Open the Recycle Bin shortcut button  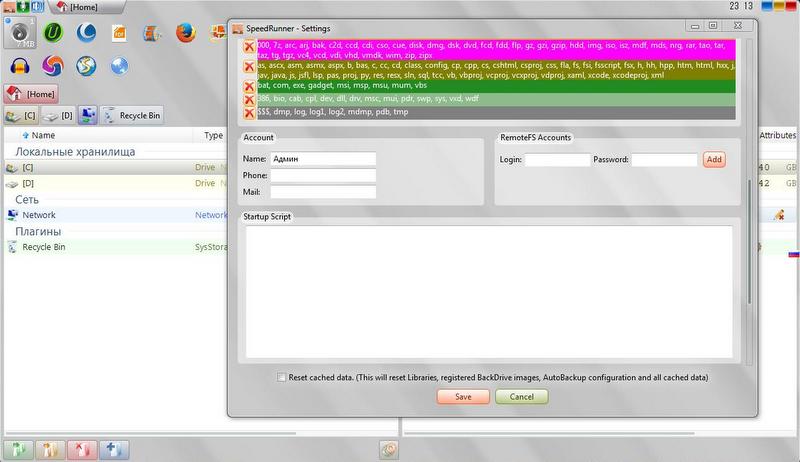coord(132,116)
